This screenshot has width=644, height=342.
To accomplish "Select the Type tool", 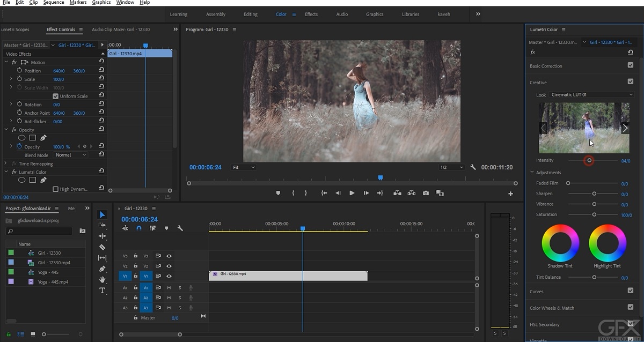I will 103,291.
